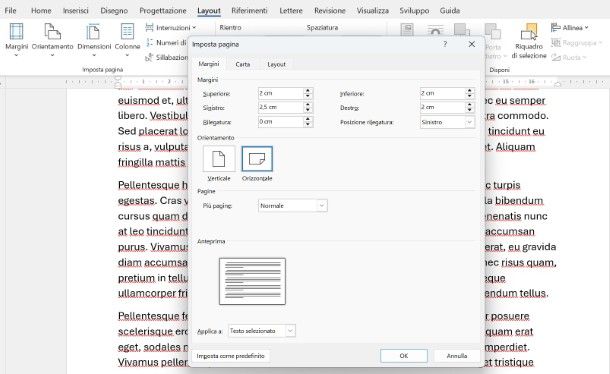This screenshot has width=610, height=374.
Task: Open the Più pagine dropdown
Action: coord(293,206)
